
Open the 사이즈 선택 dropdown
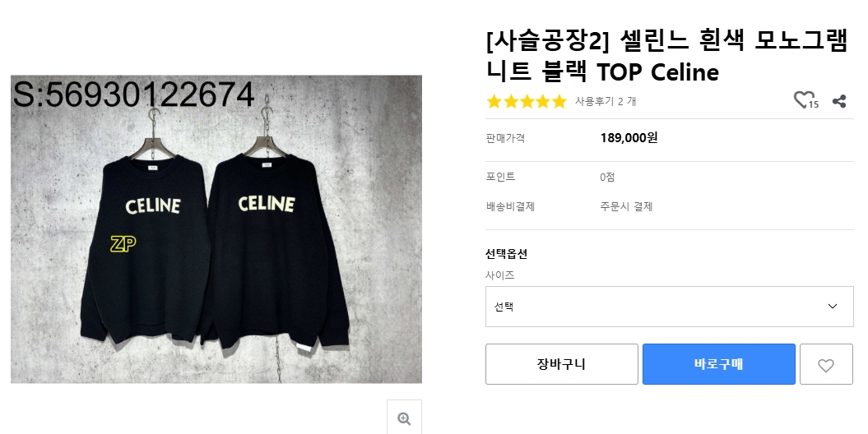point(669,306)
